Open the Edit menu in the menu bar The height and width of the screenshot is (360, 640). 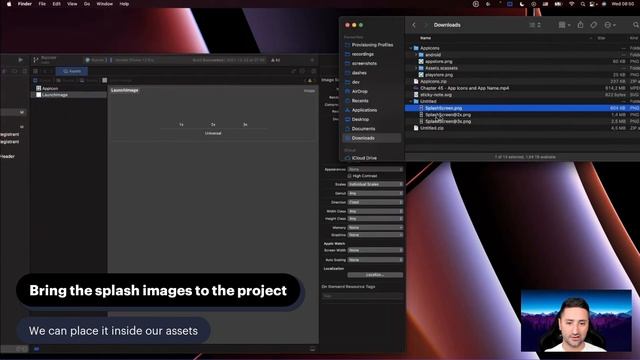click(57, 4)
